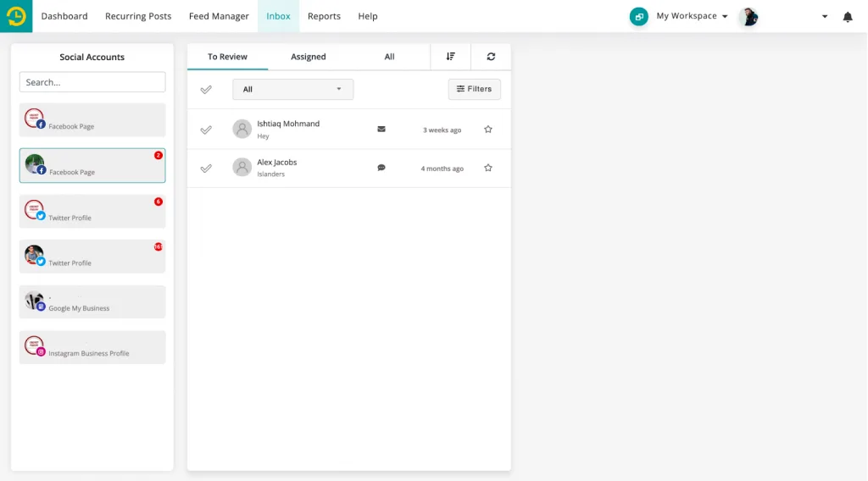Select Instagram Business Profile account
Screen dimensions: 868x481
(92, 347)
